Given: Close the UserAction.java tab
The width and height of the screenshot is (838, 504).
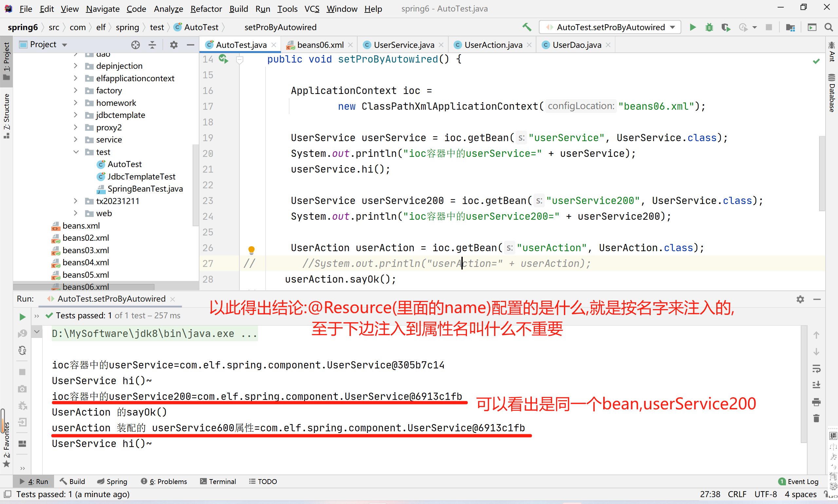Looking at the screenshot, I should [529, 45].
